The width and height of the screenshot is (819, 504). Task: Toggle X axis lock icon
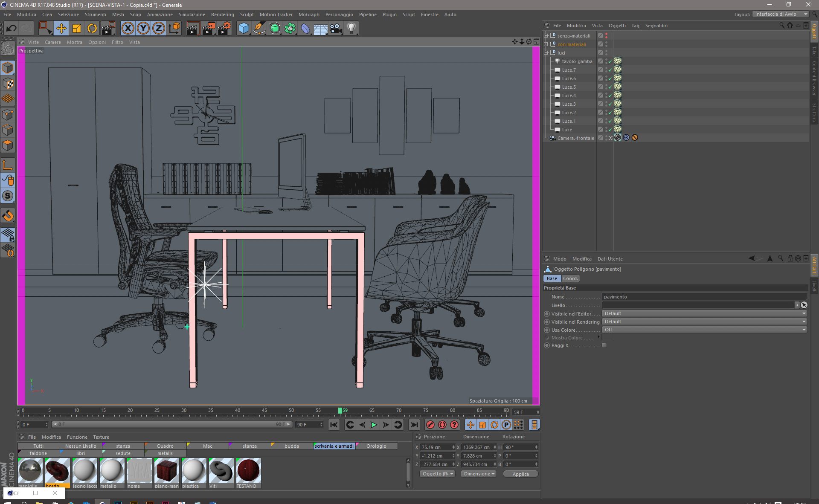pos(128,29)
